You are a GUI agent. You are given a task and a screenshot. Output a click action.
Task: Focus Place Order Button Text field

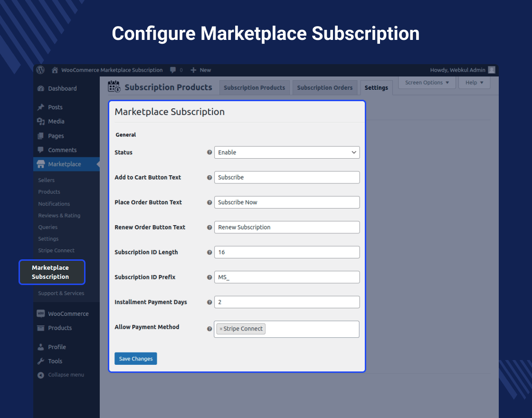[x=287, y=202]
